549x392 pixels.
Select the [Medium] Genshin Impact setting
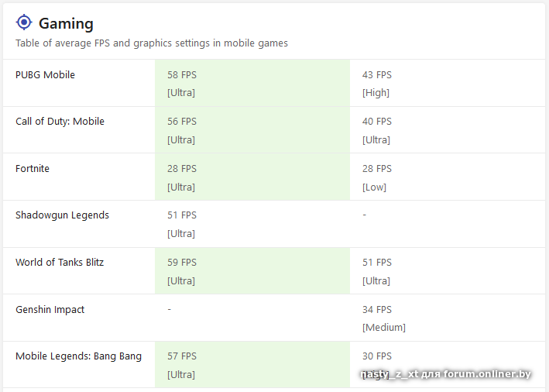tap(384, 328)
